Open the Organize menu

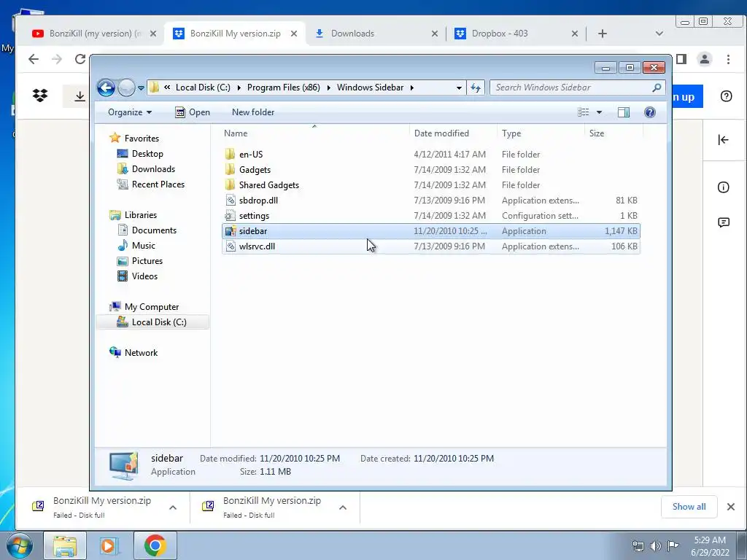pos(130,112)
